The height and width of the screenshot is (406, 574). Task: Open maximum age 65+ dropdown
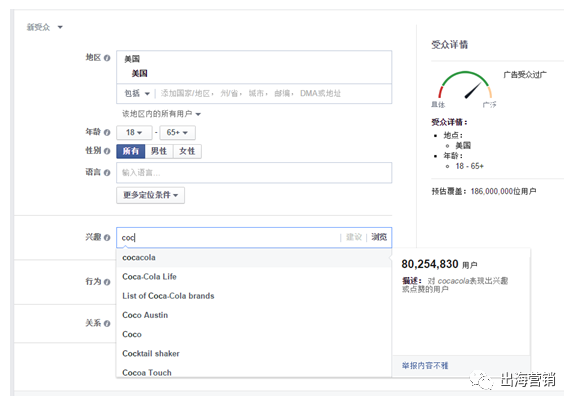177,133
